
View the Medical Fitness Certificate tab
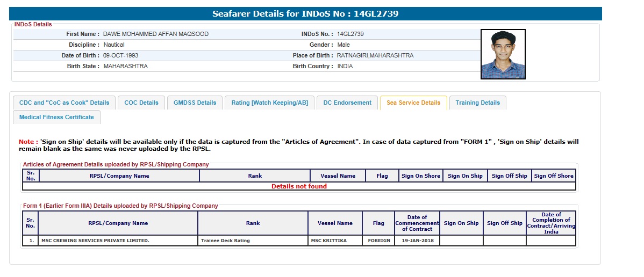pos(56,117)
